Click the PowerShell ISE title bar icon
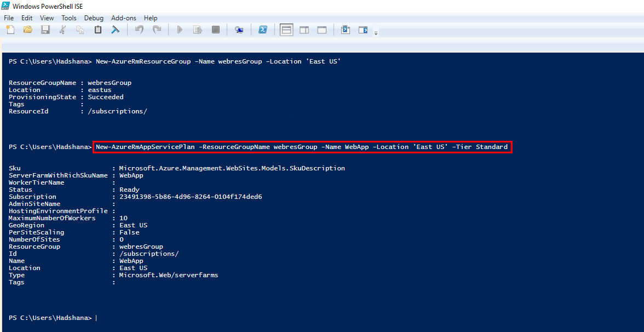Viewport: 644px width, 332px height. tap(5, 5)
